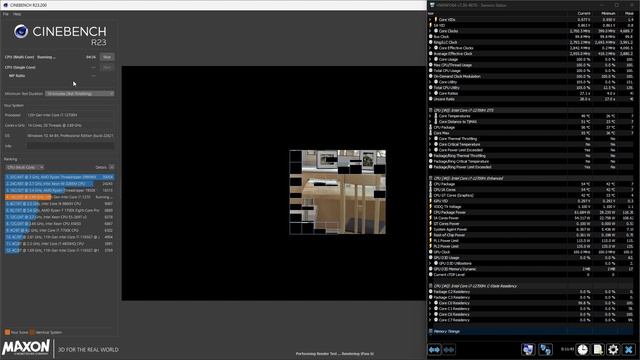Viewport: 640px width, 360px height.
Task: Select the highlighted Memory Timings group row
Action: point(531,331)
